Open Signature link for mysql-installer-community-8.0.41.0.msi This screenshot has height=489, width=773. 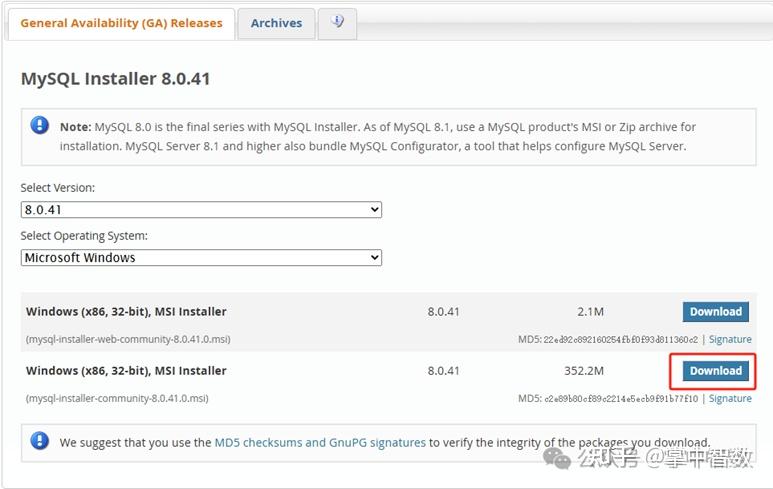pos(730,398)
